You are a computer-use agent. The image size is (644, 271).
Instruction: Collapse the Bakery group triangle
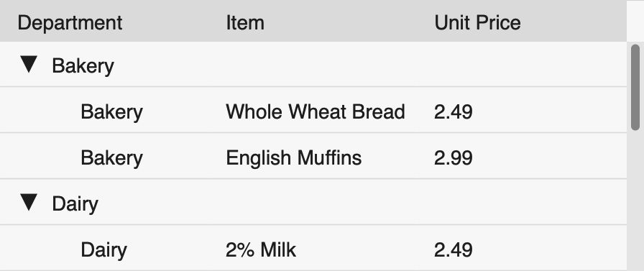pyautogui.click(x=29, y=65)
